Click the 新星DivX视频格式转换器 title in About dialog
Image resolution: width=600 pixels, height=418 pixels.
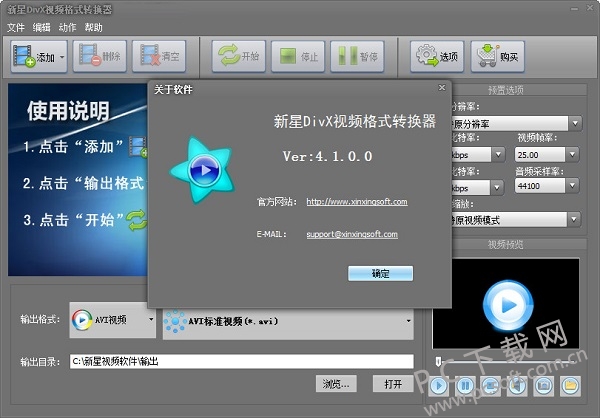point(355,121)
